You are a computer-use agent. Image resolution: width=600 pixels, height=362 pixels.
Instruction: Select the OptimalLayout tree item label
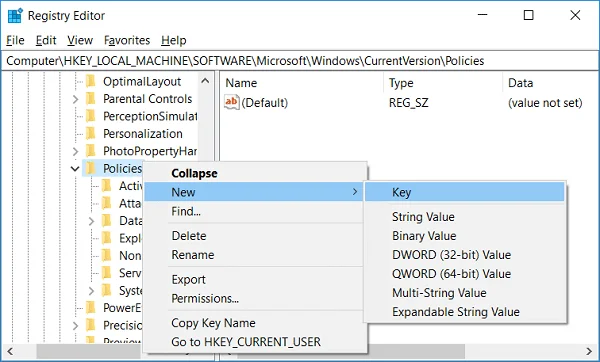pyautogui.click(x=142, y=82)
